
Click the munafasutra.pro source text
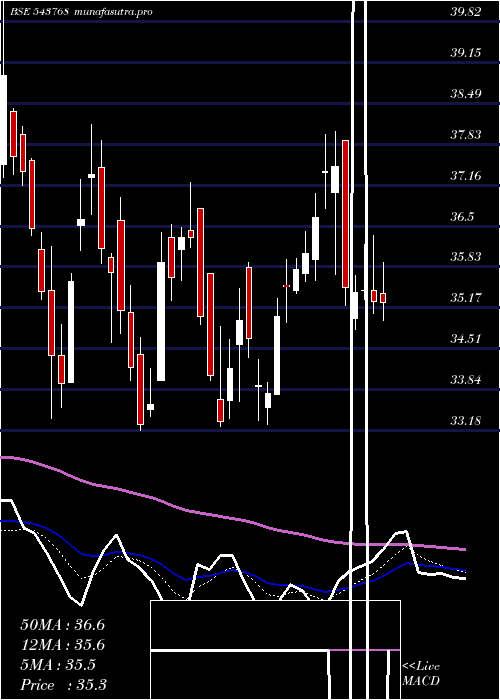tap(112, 12)
